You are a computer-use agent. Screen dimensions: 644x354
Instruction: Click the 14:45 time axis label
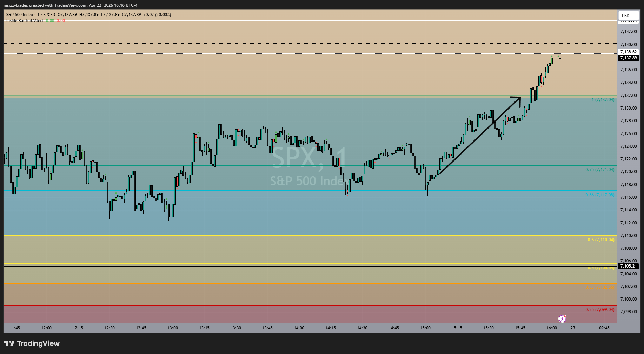pos(394,328)
